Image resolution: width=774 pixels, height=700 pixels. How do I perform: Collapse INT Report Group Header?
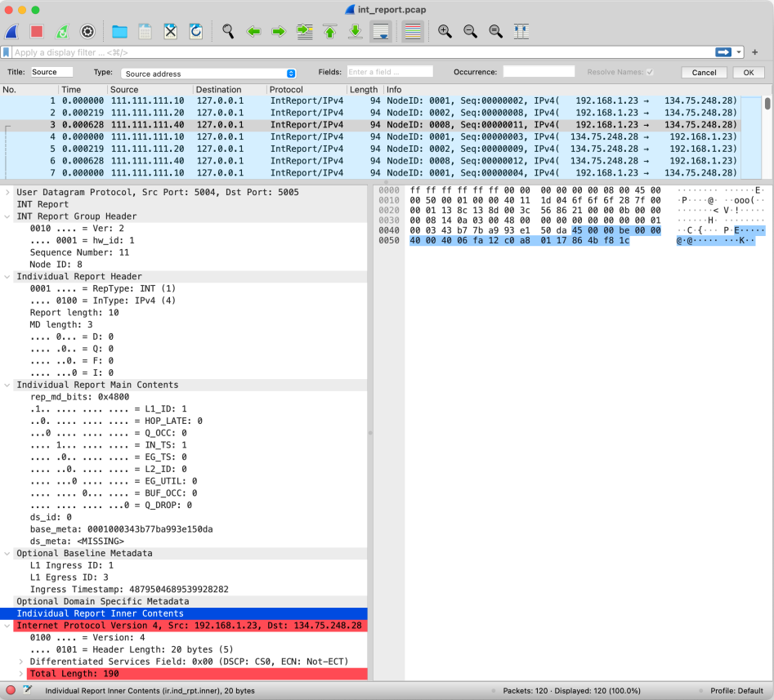7,216
